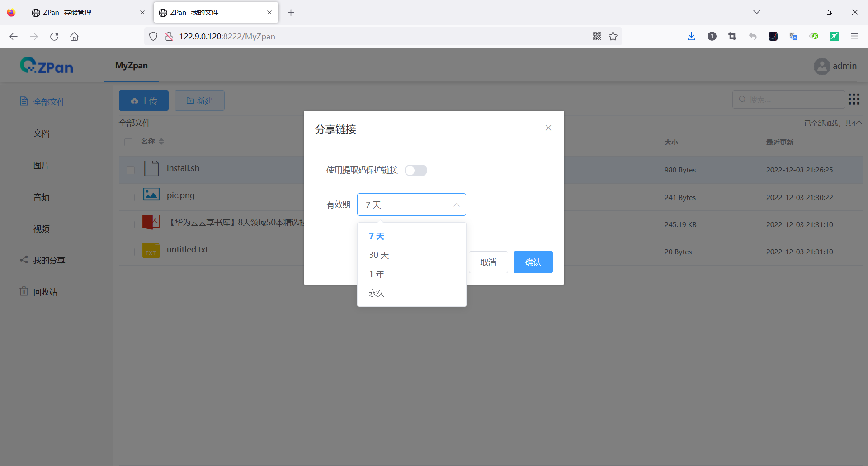Click the ZPan logo
The height and width of the screenshot is (466, 868).
coord(46,65)
